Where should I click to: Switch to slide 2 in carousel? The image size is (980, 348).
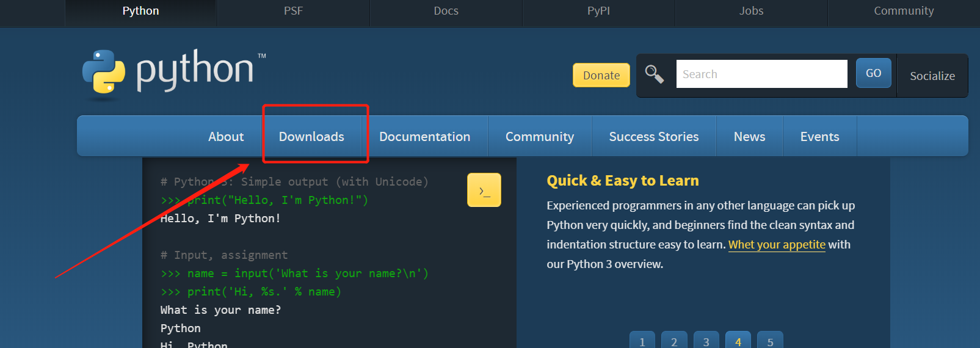pos(674,341)
